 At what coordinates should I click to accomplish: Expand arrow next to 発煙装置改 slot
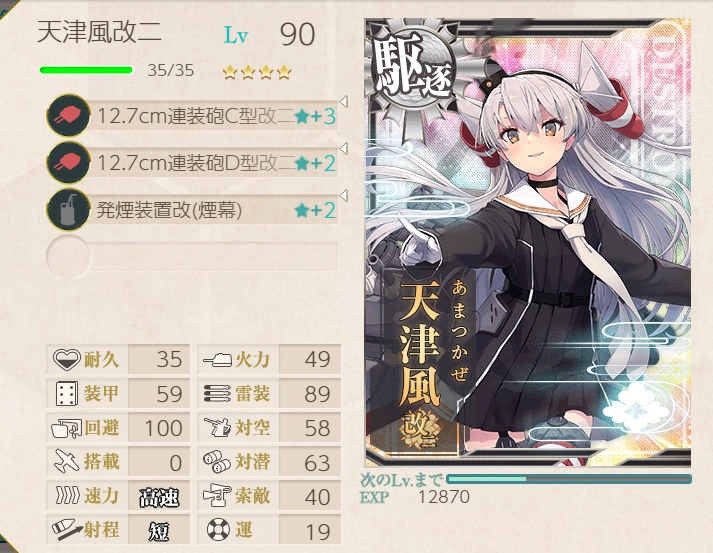tap(344, 196)
